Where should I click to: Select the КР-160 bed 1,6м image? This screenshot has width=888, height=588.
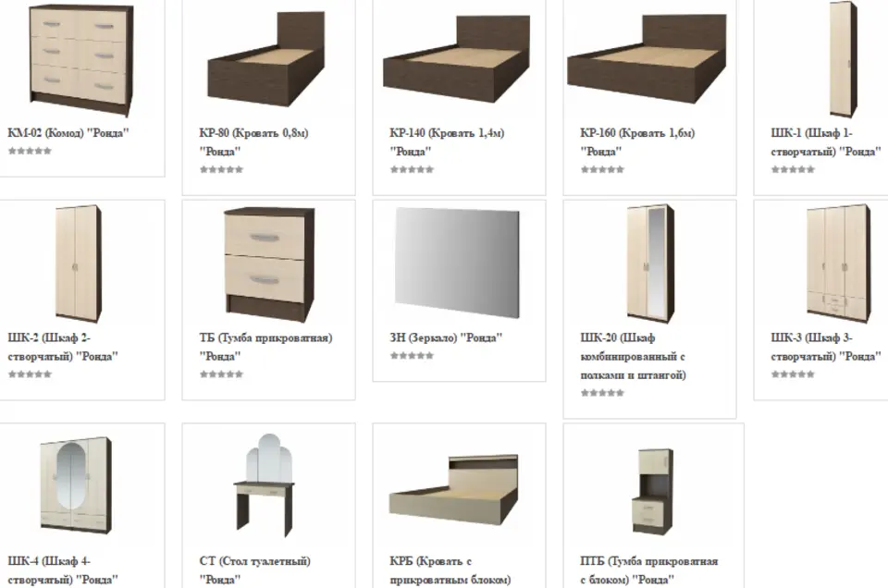tap(647, 59)
